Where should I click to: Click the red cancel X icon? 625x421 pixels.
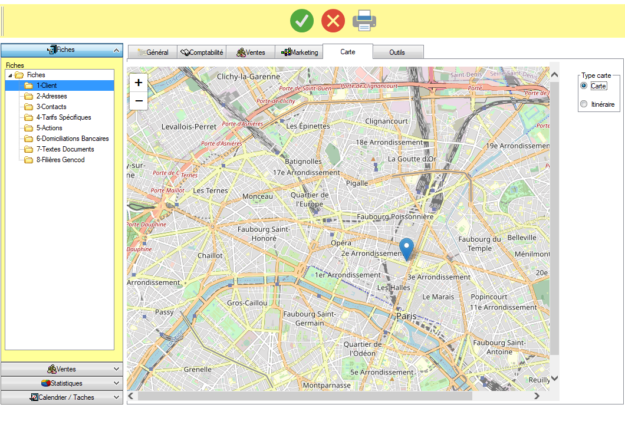click(x=333, y=20)
